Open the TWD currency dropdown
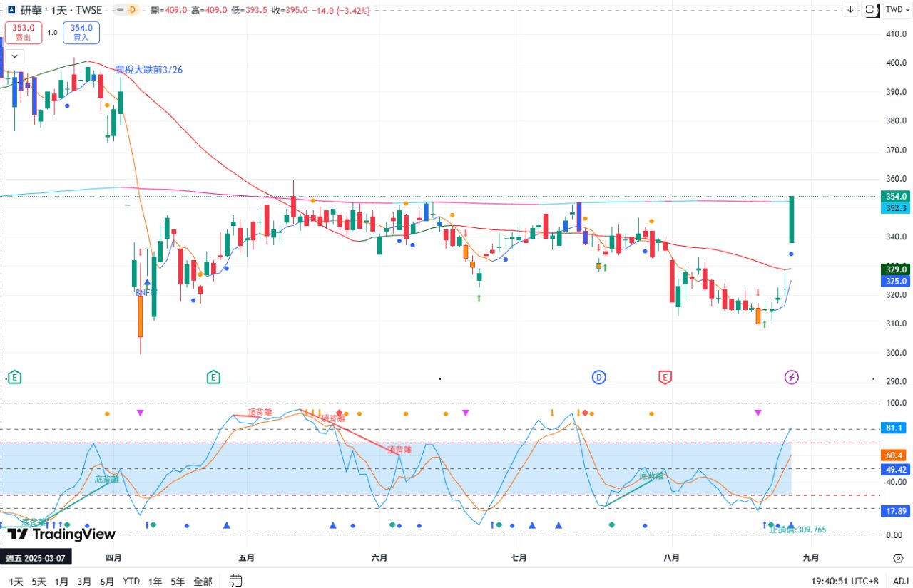 coord(894,10)
